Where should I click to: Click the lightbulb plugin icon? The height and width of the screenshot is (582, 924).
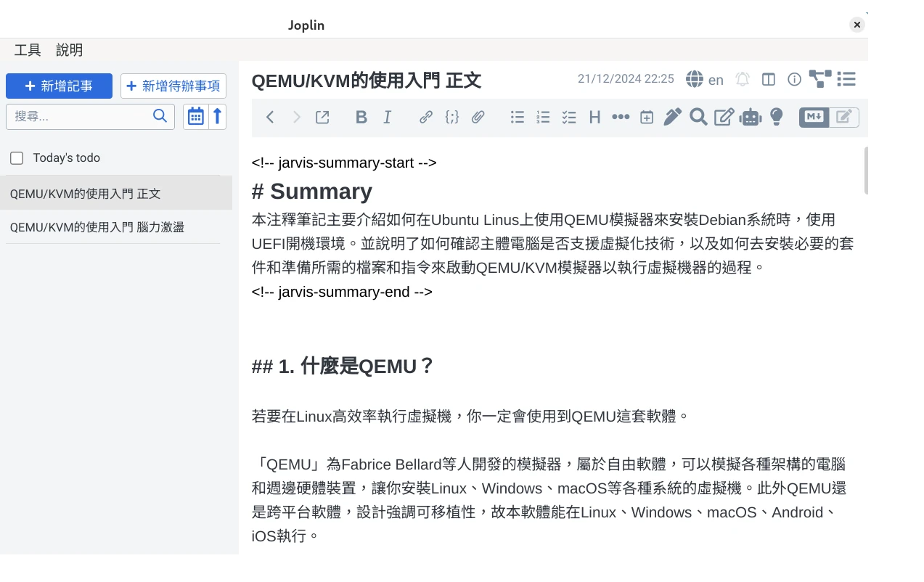tap(776, 117)
